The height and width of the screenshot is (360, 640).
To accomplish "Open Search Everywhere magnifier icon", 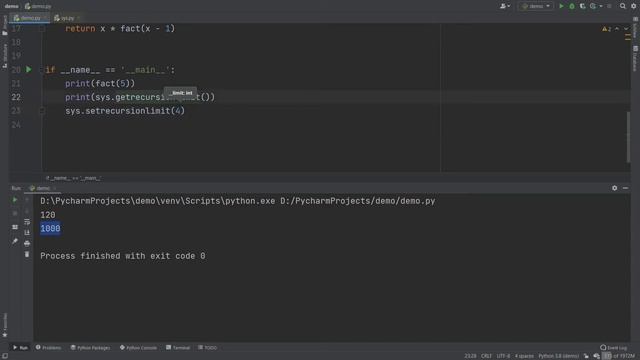I will pos(623,6).
